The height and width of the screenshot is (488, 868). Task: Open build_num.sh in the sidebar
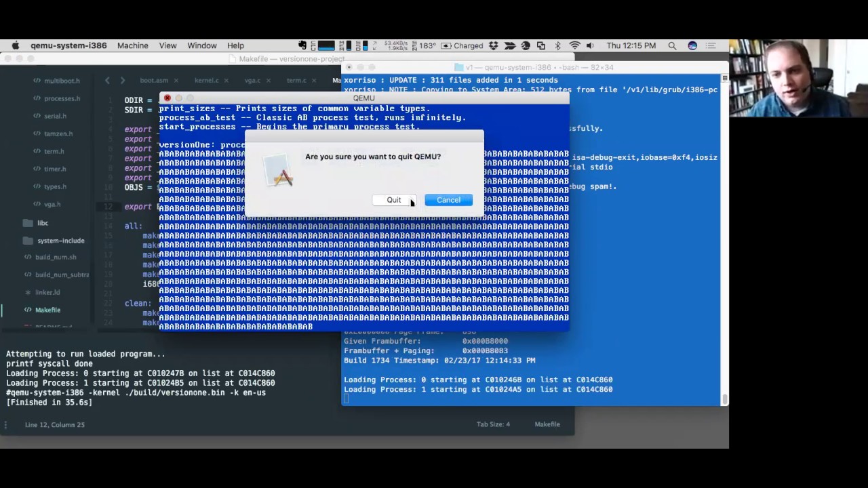[x=56, y=257]
